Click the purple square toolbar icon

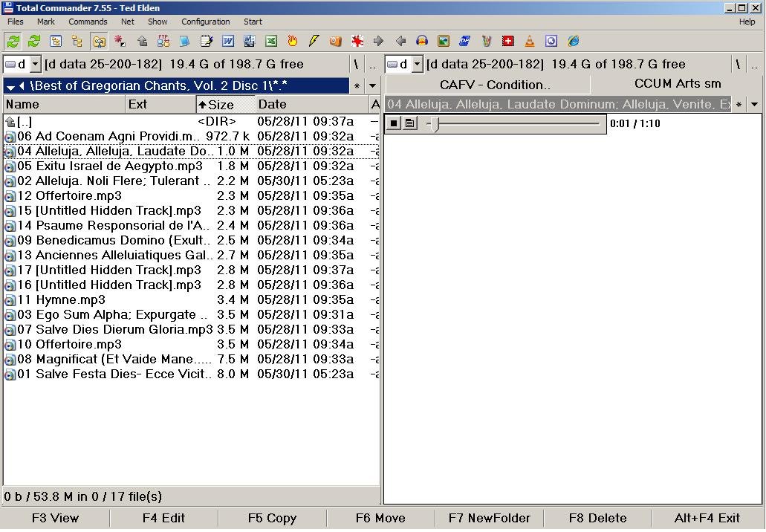click(x=551, y=41)
